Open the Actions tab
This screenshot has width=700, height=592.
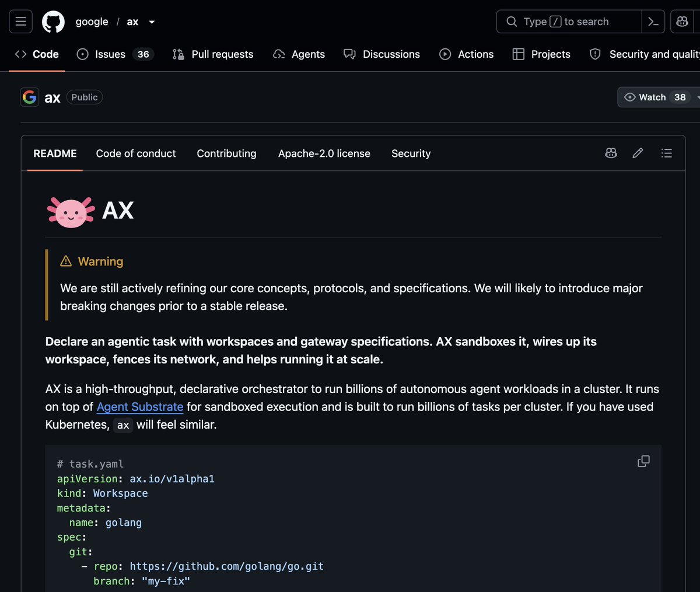pos(466,54)
